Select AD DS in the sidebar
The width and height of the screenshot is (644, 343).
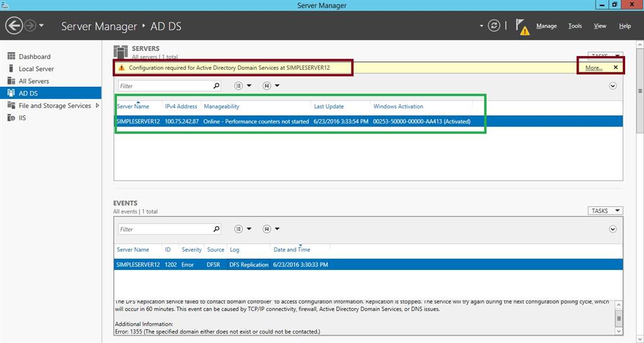click(x=51, y=93)
